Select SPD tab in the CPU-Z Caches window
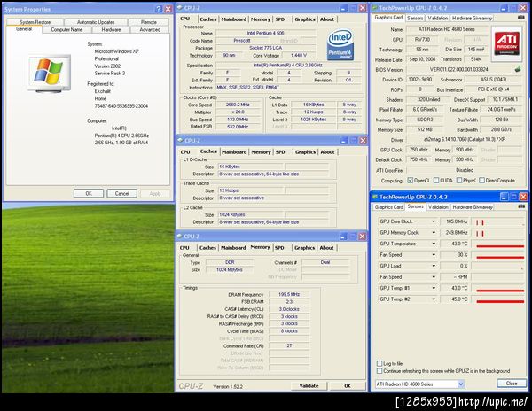The height and width of the screenshot is (411, 532). pos(280,152)
